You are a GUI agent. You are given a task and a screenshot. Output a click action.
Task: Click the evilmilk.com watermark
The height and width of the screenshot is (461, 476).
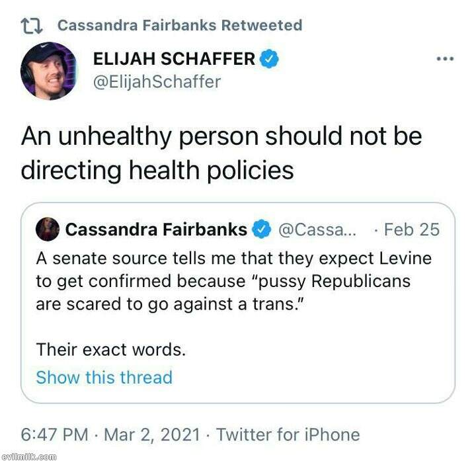click(x=28, y=456)
